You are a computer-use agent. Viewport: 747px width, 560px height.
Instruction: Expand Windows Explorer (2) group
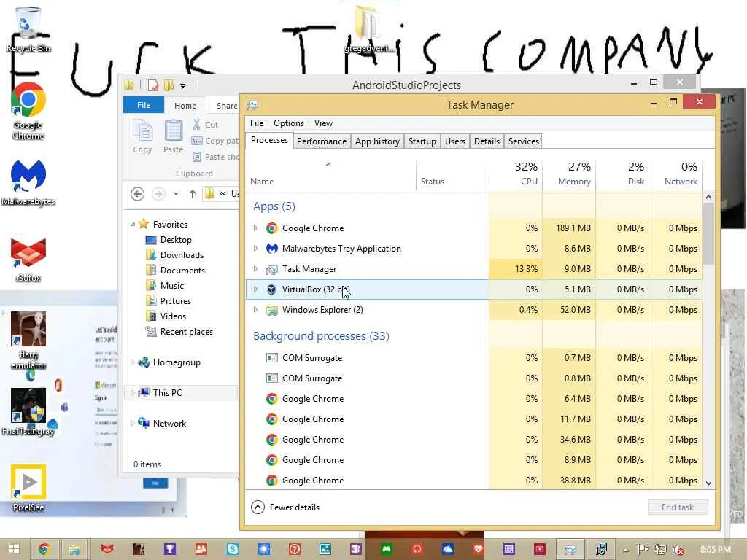256,310
